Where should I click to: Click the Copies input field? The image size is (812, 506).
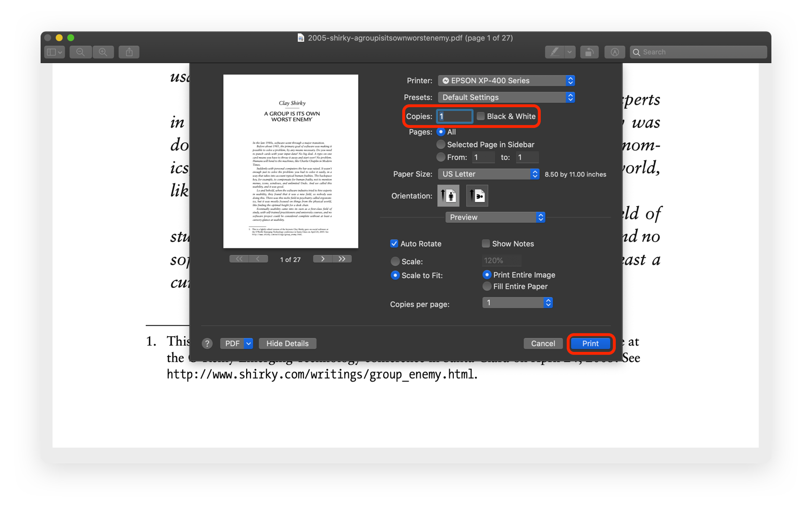click(454, 116)
